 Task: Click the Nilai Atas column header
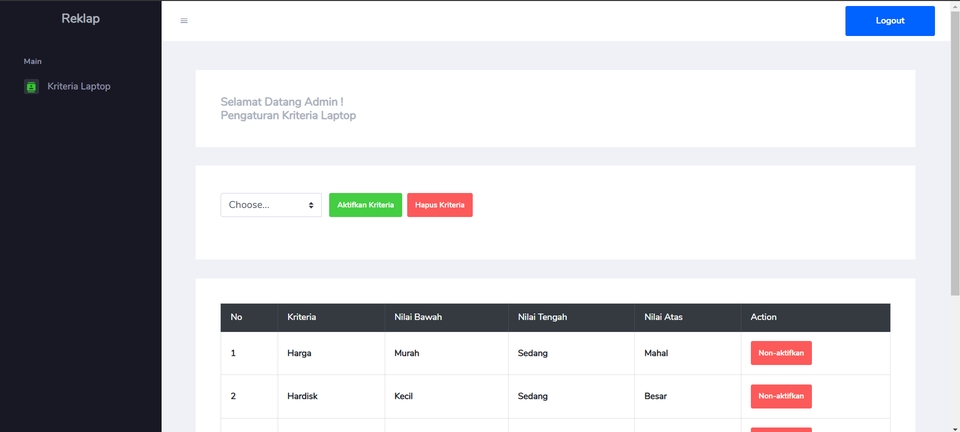[x=688, y=318]
